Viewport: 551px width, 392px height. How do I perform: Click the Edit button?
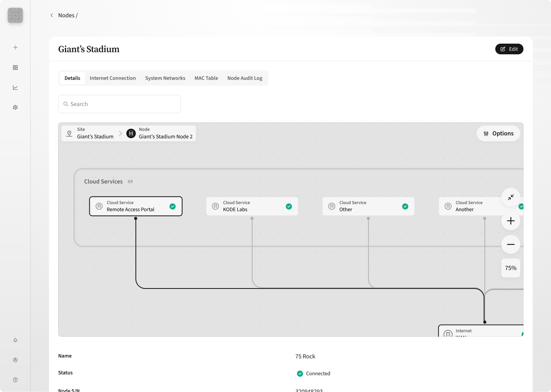click(x=509, y=49)
